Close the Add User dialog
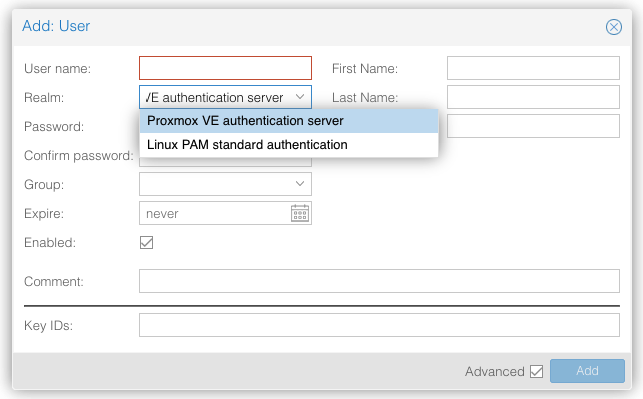 (x=613, y=27)
